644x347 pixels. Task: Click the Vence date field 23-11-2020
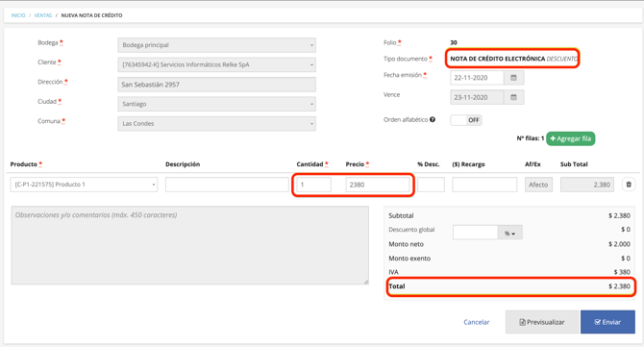pyautogui.click(x=477, y=97)
